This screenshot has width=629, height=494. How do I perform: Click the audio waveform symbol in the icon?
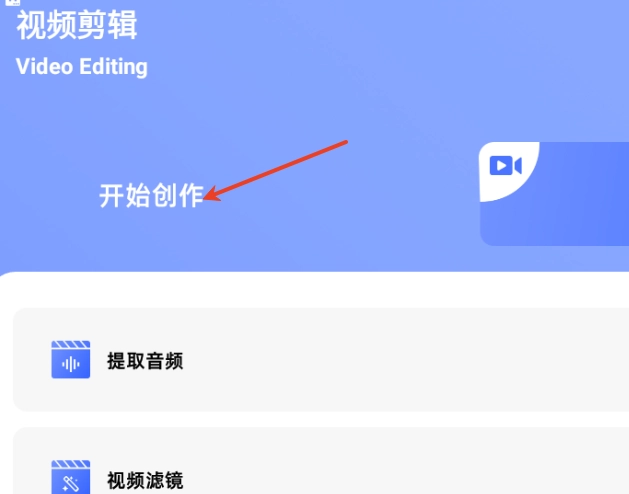(71, 364)
